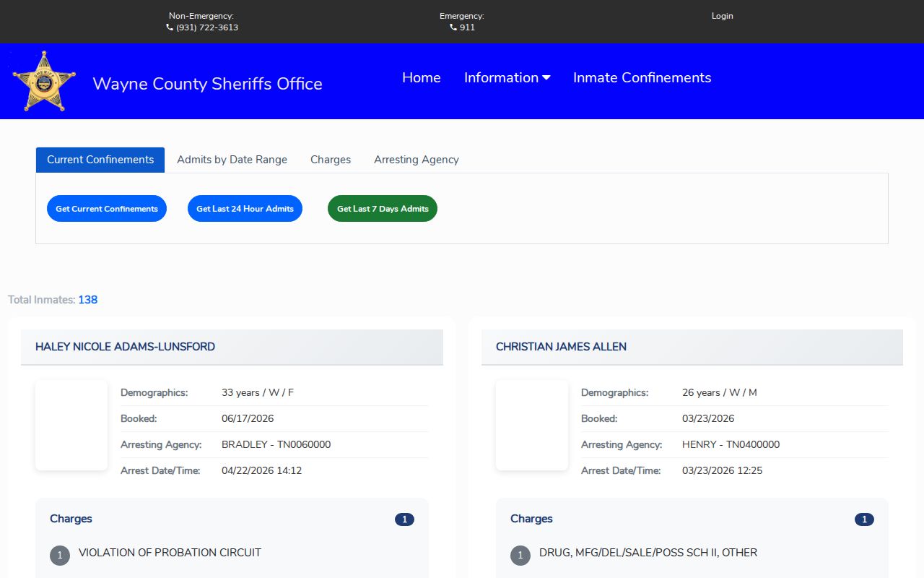Viewport: 924px width, 578px height.
Task: Go to the Home page
Action: click(422, 78)
